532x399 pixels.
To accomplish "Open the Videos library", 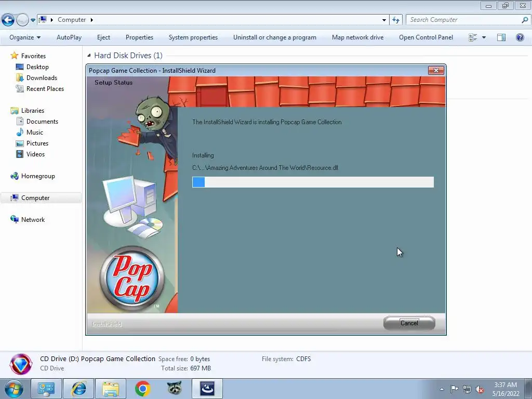I will click(x=35, y=154).
